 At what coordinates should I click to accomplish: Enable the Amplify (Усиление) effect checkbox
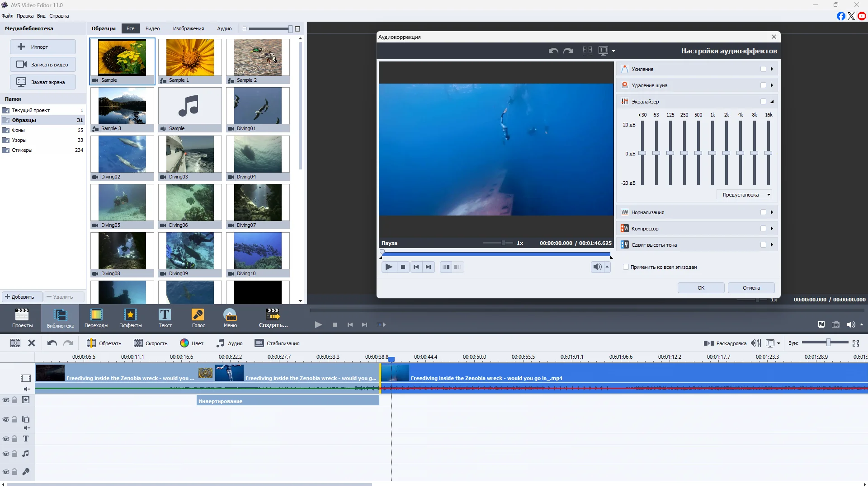click(763, 69)
